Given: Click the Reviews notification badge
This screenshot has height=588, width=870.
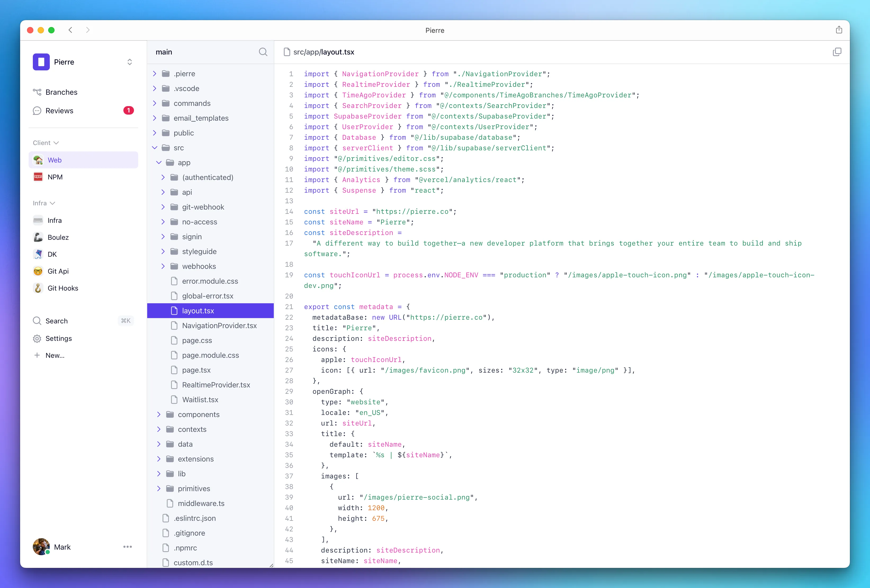Looking at the screenshot, I should (128, 110).
